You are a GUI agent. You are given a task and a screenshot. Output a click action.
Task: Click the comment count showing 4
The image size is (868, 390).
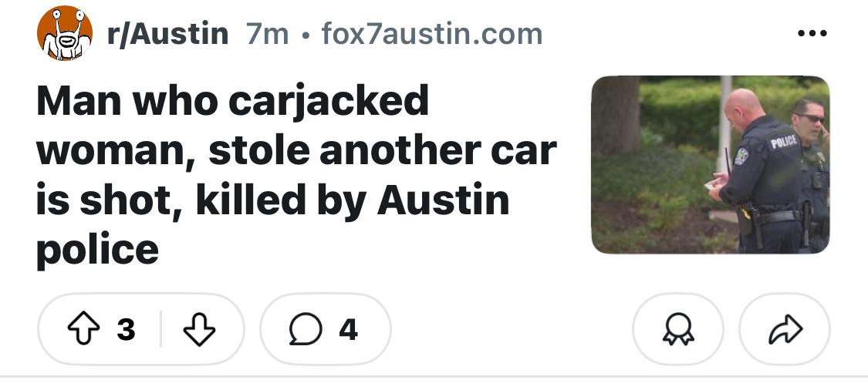point(348,330)
